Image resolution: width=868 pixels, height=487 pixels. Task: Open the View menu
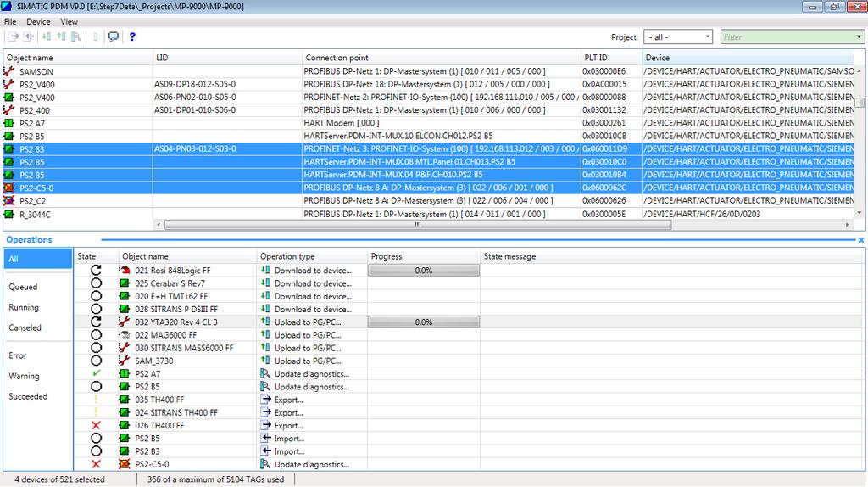pyautogui.click(x=69, y=21)
